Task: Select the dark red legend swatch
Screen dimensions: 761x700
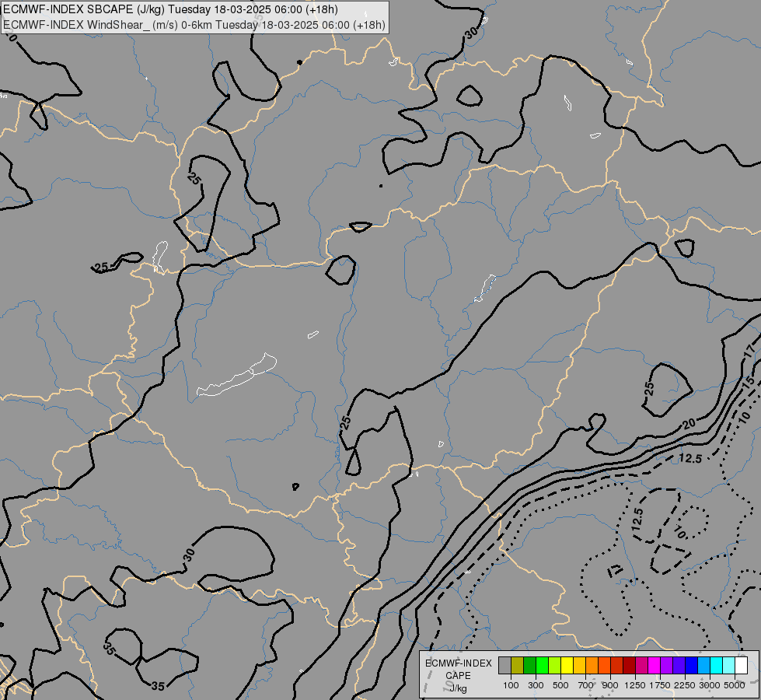Action: point(629,666)
